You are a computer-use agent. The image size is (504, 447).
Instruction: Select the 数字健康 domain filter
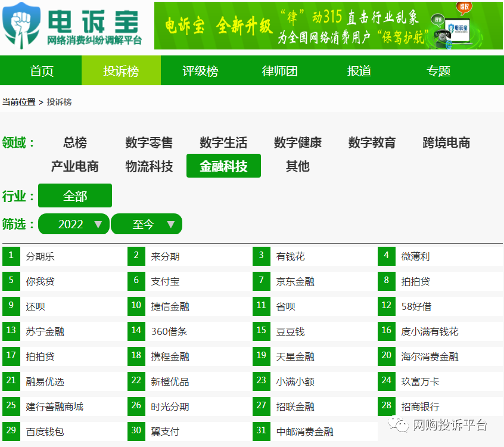[298, 142]
